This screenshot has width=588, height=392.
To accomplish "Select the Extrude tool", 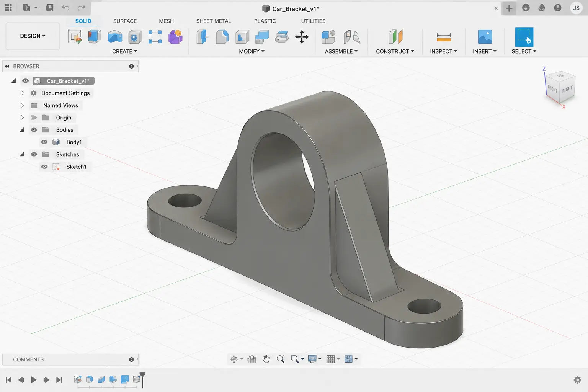I will click(x=95, y=37).
